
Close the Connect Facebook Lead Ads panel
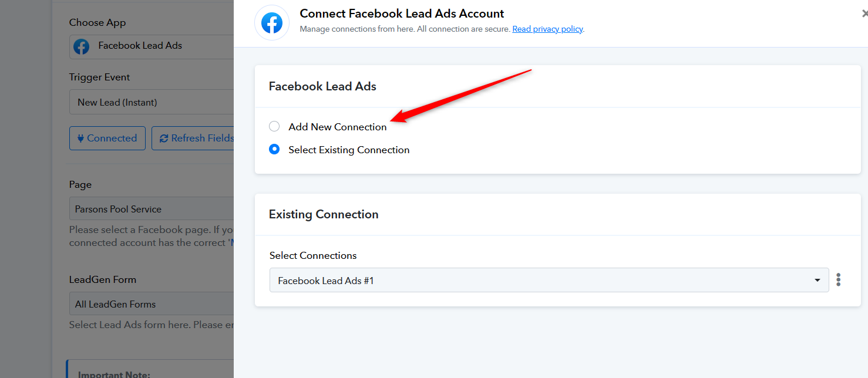[x=864, y=14]
